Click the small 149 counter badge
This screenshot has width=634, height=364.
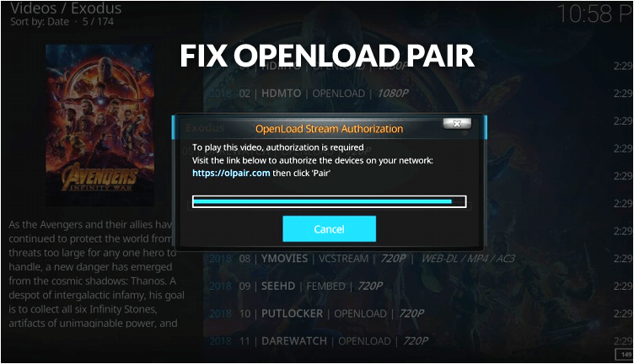pyautogui.click(x=625, y=355)
